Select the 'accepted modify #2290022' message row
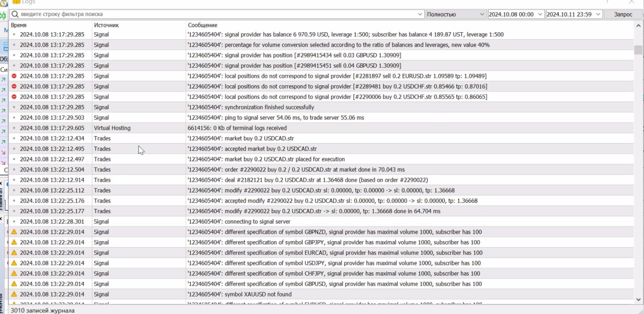 click(x=321, y=200)
